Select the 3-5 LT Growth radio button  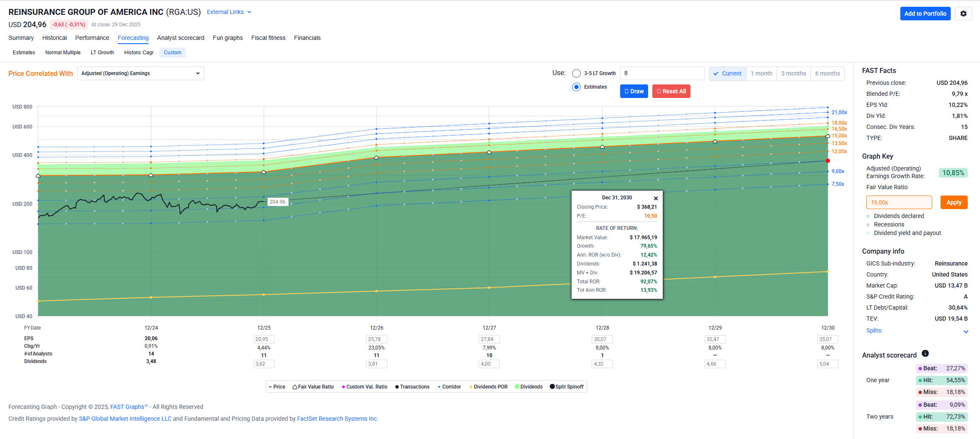[x=576, y=73]
